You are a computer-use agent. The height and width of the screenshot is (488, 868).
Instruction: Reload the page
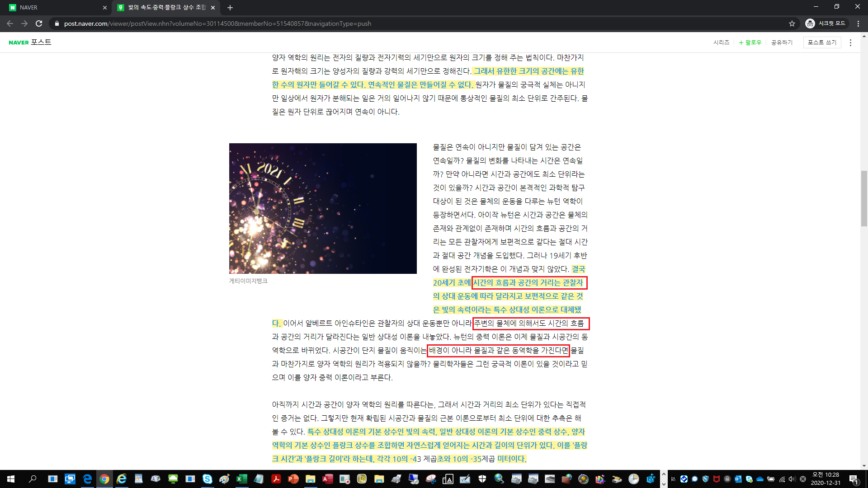[x=39, y=23]
